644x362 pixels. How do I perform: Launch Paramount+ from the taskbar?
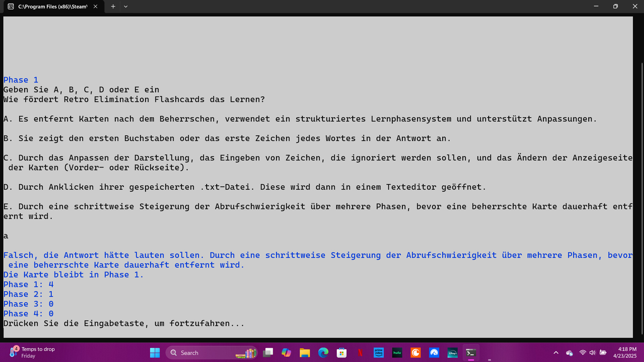coord(434,353)
